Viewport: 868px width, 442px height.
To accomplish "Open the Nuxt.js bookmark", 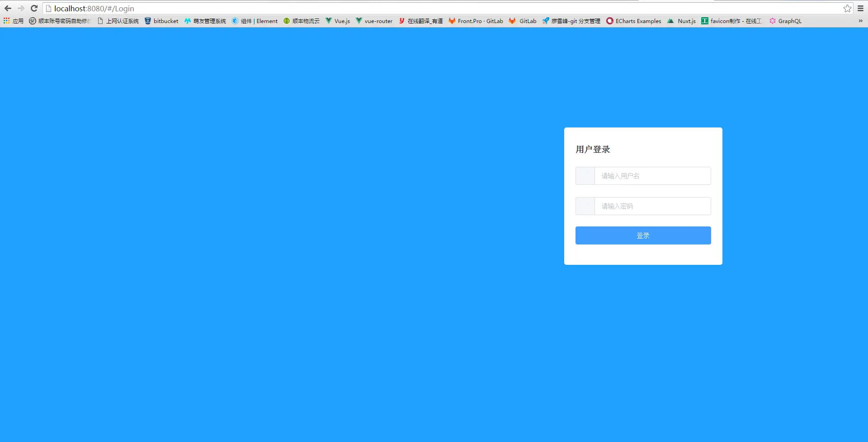I will 682,21.
